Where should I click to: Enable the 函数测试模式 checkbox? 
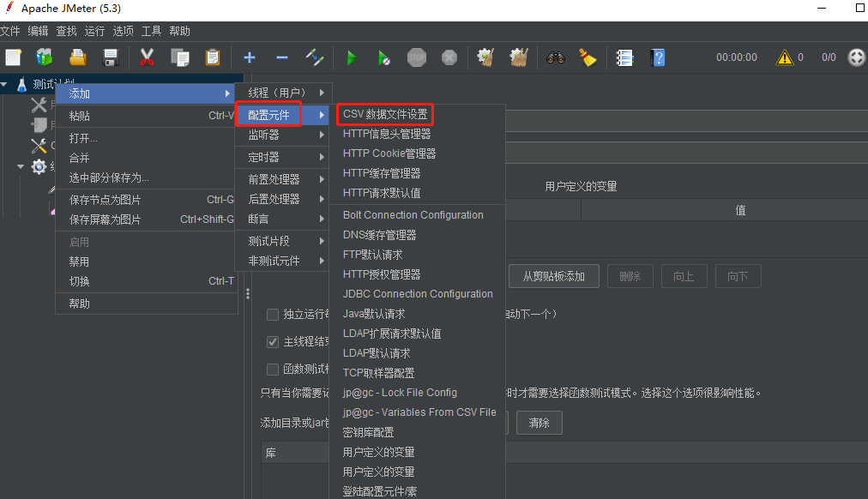[273, 369]
